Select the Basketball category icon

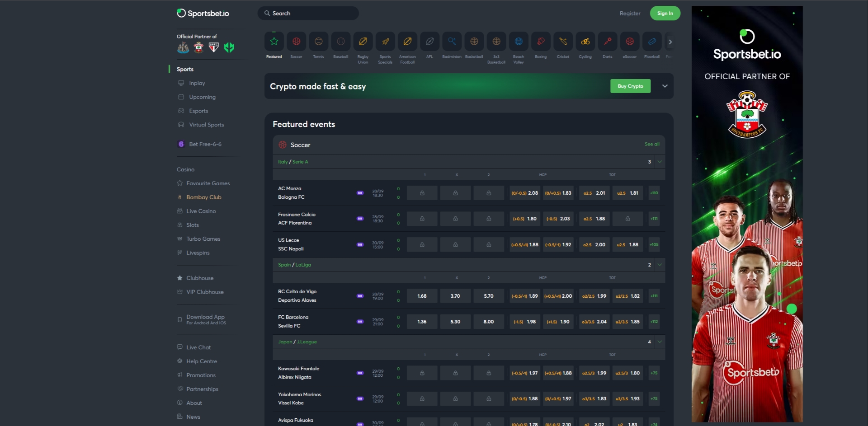(x=474, y=42)
